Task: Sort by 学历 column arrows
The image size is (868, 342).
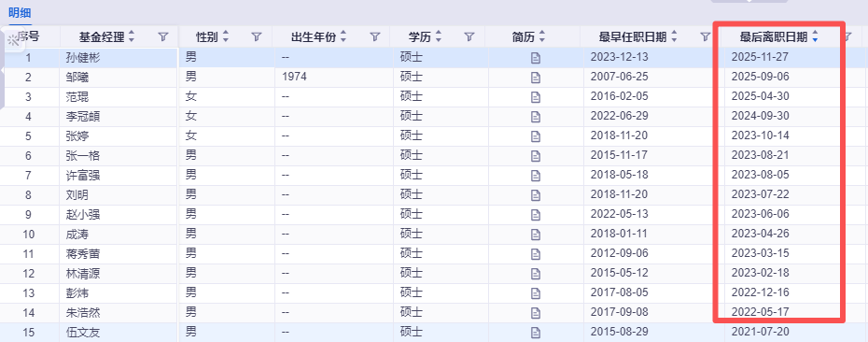Action: point(439,37)
